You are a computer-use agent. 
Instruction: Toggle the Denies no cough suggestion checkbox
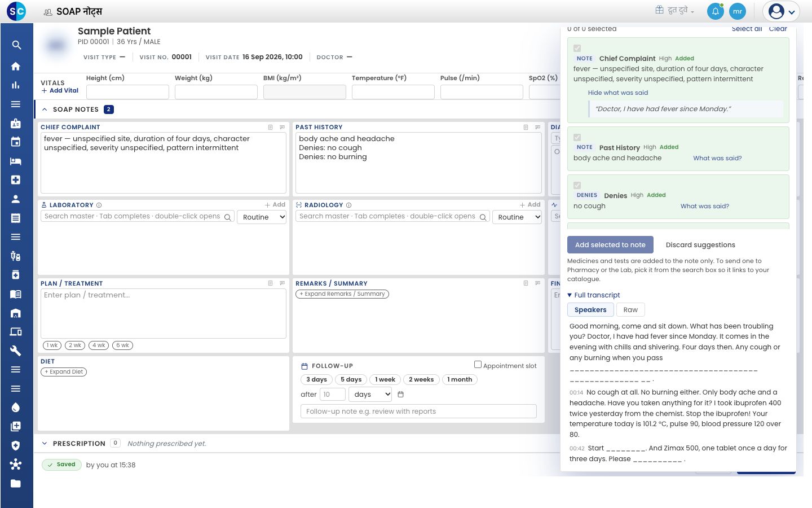pyautogui.click(x=577, y=185)
